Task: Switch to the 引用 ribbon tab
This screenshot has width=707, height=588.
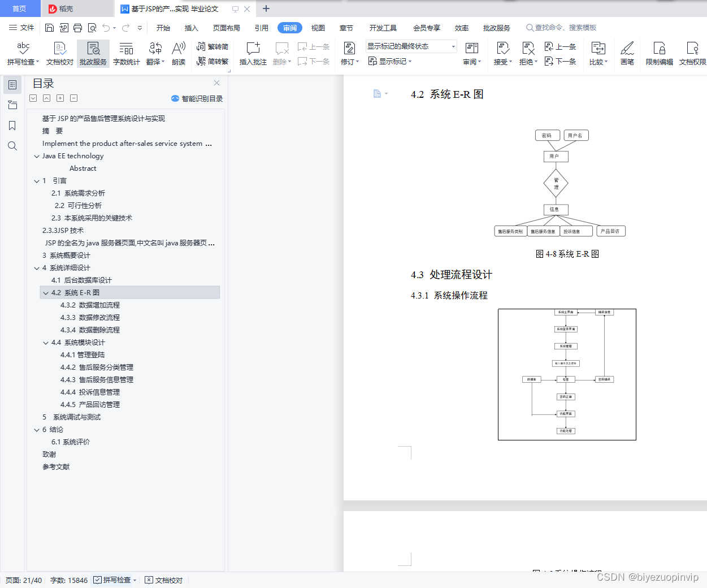Action: coord(262,28)
